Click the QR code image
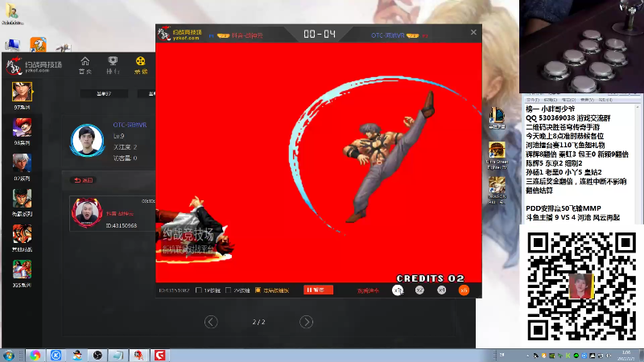Image resolution: width=644 pixels, height=362 pixels. pos(581,286)
